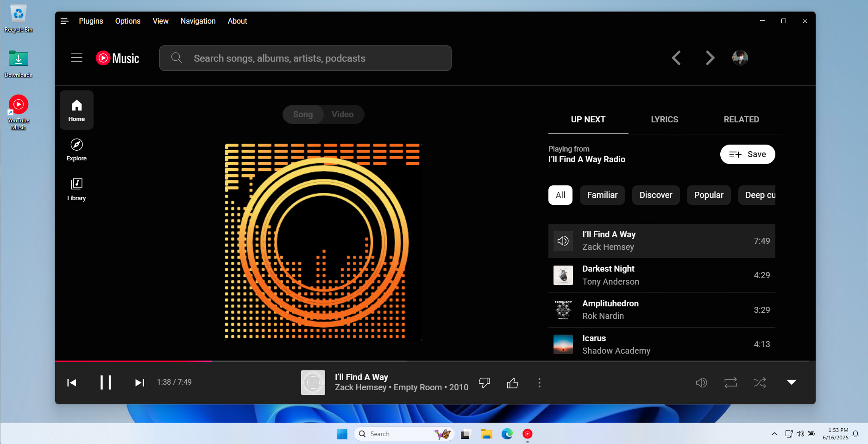Save the I'll Find A Way Radio queue
Viewport: 868px width, 444px height.
[x=747, y=154]
